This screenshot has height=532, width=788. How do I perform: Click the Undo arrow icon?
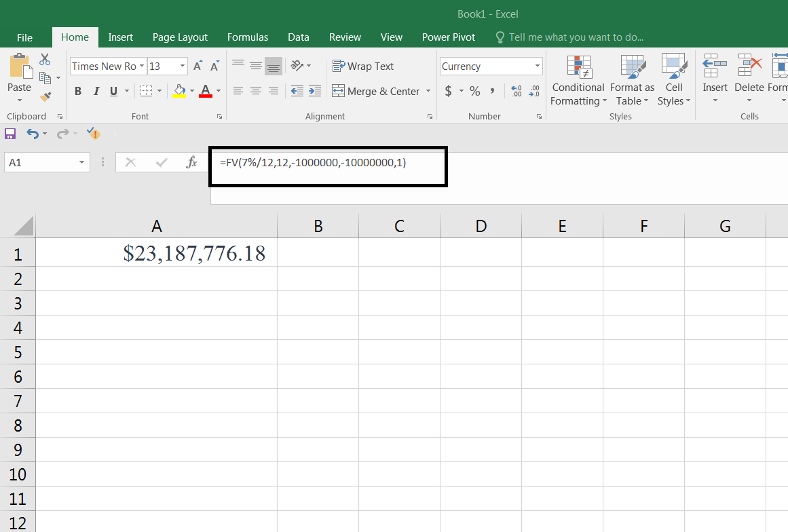coord(32,134)
